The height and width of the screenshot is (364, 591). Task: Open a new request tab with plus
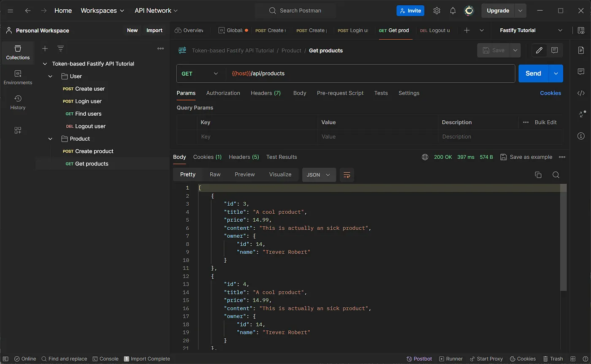(x=467, y=30)
